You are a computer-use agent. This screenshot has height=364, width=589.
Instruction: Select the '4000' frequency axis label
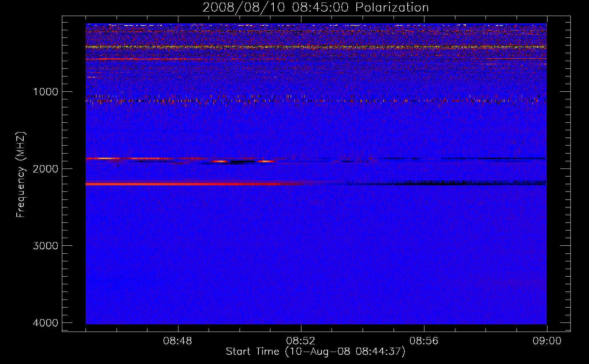click(x=46, y=323)
